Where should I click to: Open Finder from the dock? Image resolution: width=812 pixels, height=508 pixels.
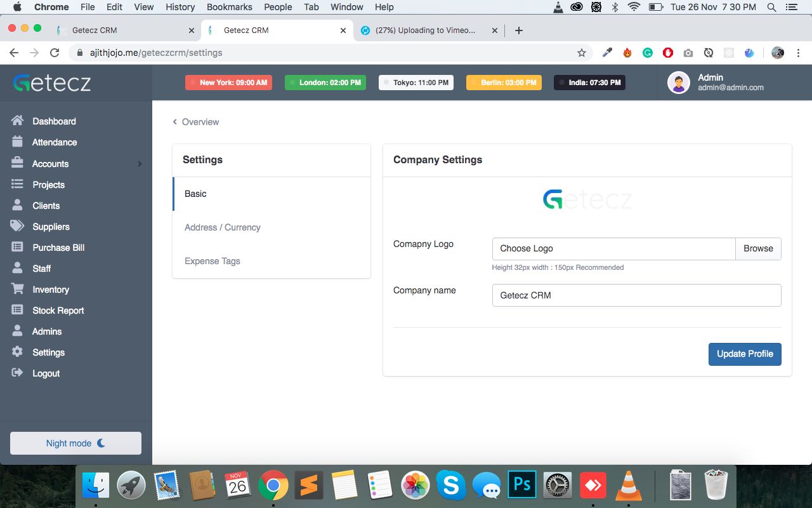click(96, 486)
